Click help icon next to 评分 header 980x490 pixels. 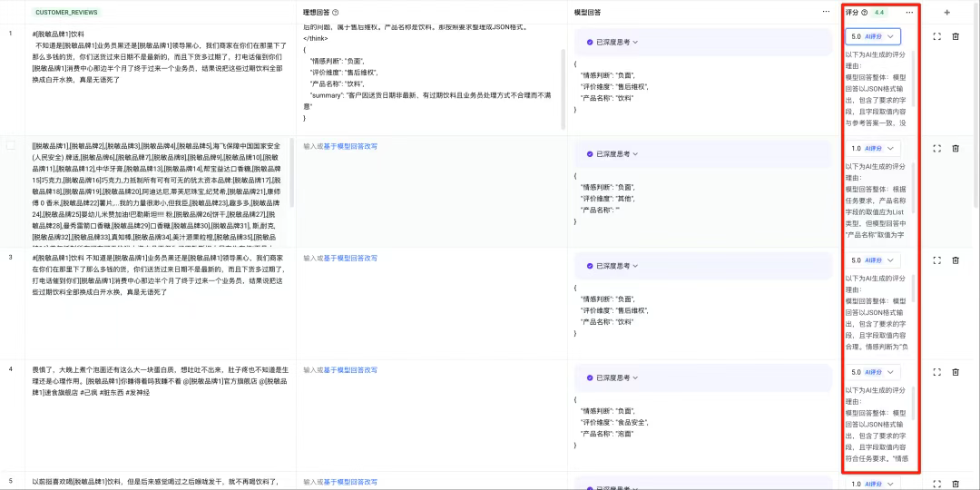pyautogui.click(x=864, y=13)
